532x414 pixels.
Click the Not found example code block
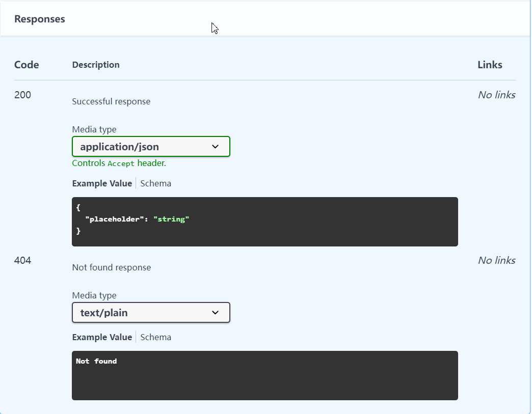point(265,375)
